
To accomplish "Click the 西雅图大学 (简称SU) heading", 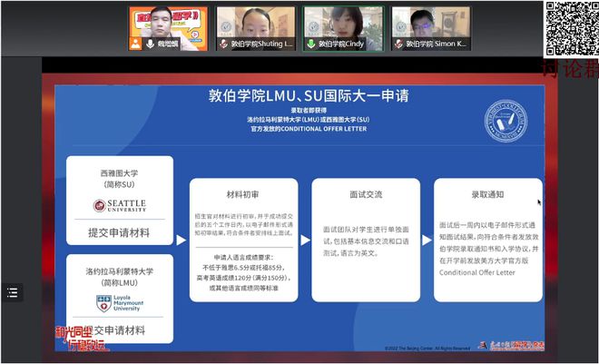I will pos(119,179).
